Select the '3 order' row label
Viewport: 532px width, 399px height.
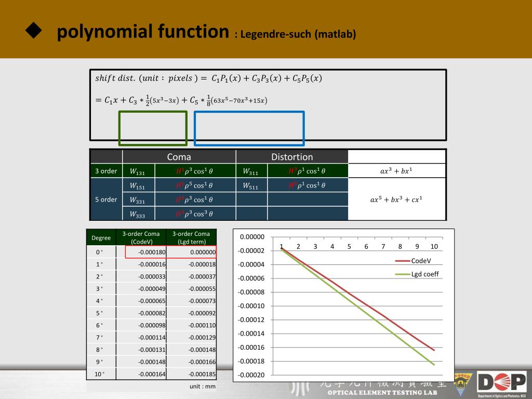tap(106, 171)
